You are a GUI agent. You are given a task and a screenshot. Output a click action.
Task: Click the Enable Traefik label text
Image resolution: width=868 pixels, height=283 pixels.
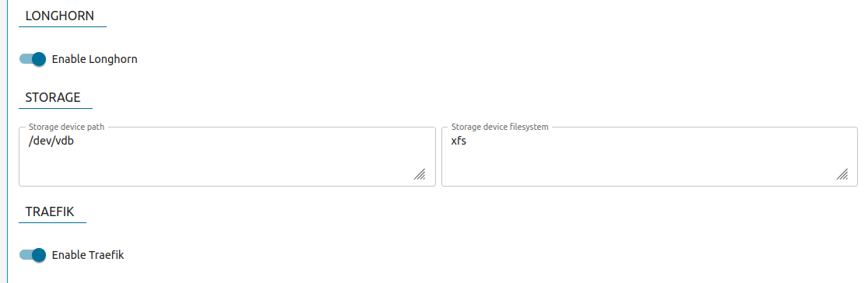pos(88,255)
